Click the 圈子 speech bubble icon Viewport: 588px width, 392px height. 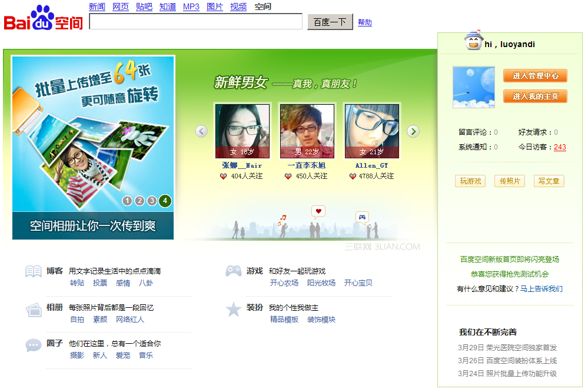[34, 345]
